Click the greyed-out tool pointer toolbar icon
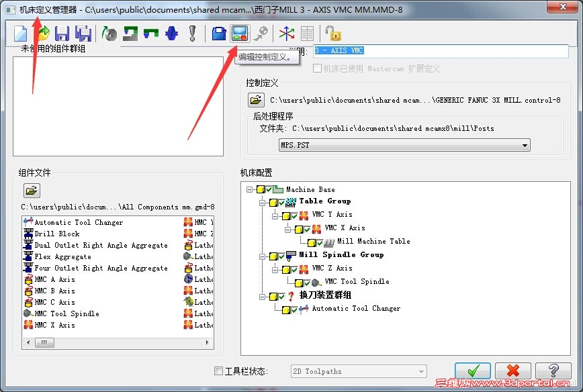This screenshot has height=392, width=583. tap(261, 34)
